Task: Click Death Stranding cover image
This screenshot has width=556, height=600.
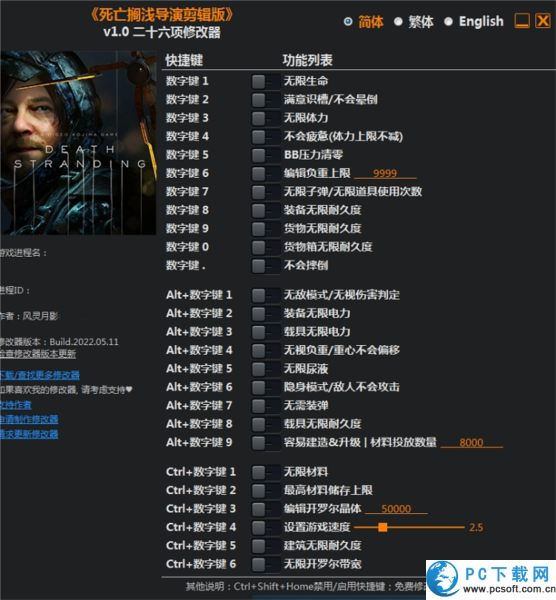Action: tap(78, 143)
